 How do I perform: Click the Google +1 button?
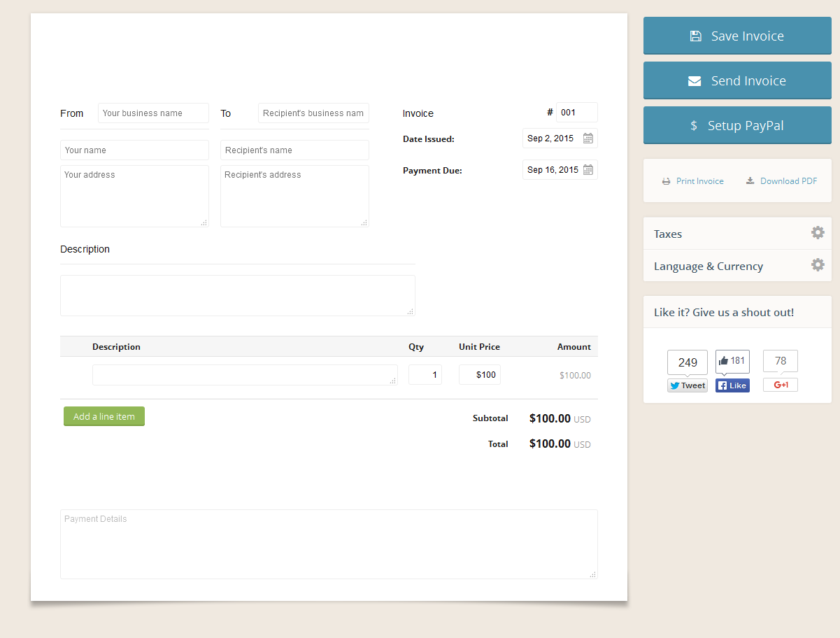click(780, 385)
